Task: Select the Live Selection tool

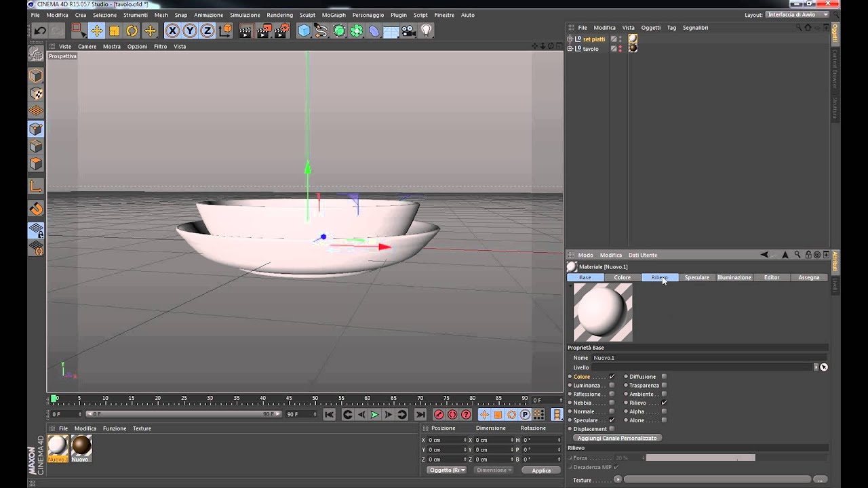Action: (x=79, y=30)
